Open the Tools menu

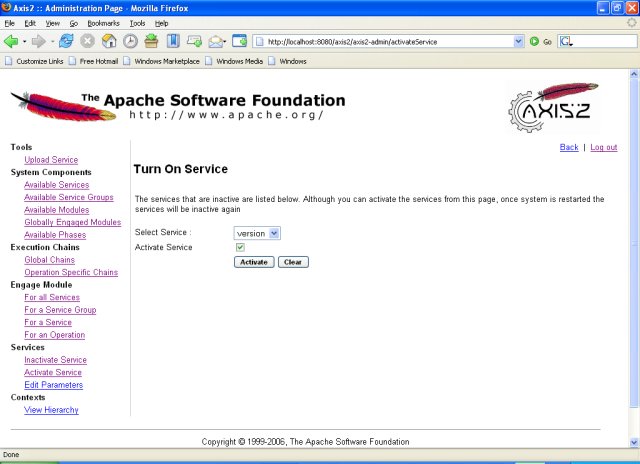click(137, 23)
